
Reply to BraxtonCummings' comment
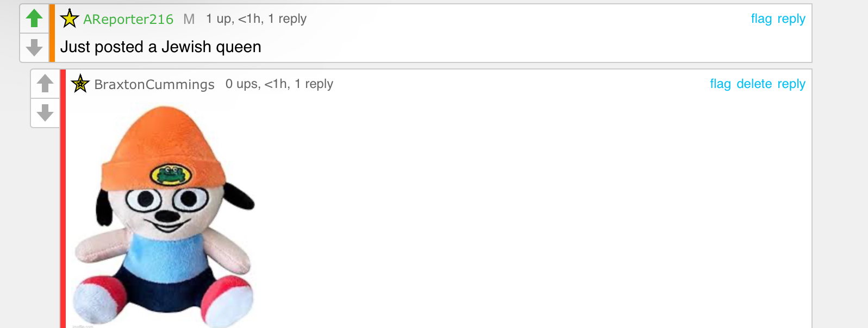(791, 84)
